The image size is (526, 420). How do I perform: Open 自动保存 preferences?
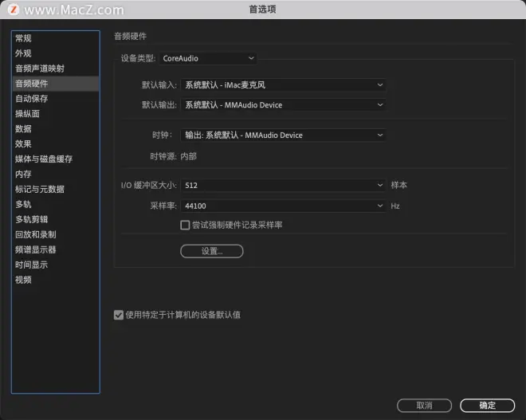point(55,99)
